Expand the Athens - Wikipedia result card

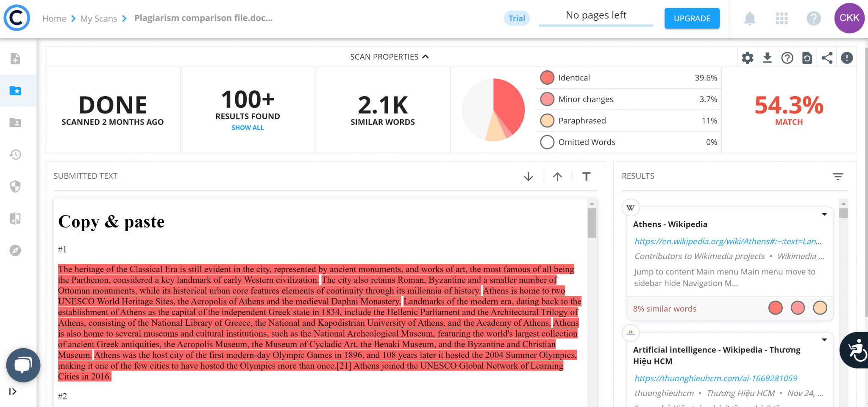(824, 214)
